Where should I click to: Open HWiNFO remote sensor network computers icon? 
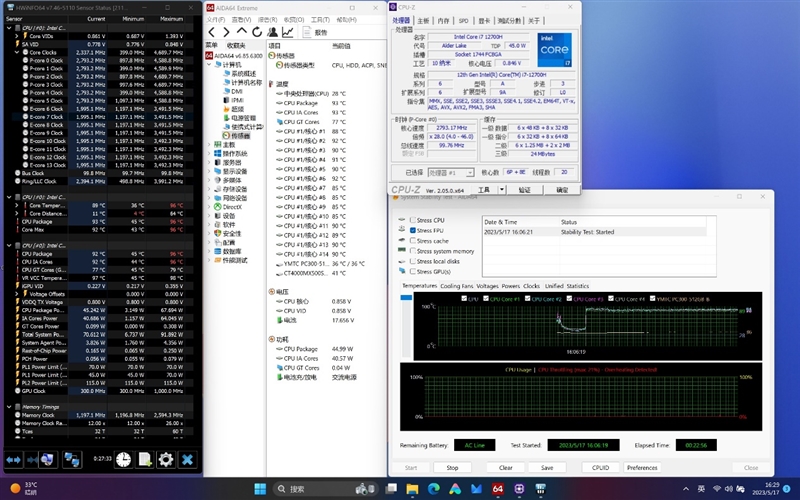click(x=72, y=460)
